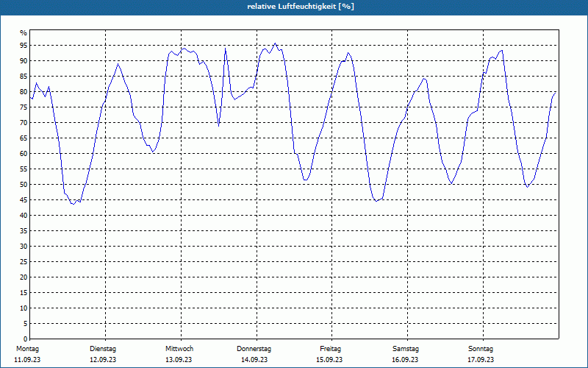Click the date '15.09.23'

[x=329, y=360]
